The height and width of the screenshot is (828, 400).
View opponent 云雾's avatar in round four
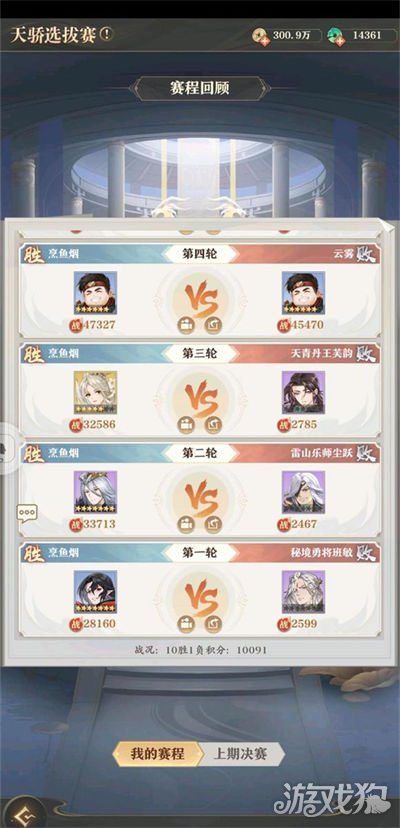303,293
